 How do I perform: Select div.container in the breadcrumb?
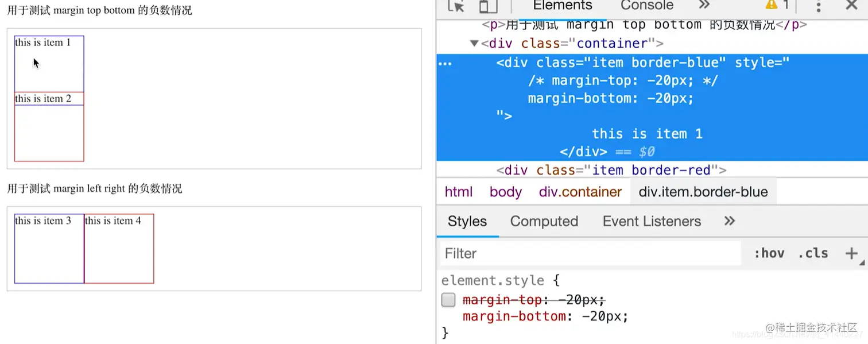580,192
